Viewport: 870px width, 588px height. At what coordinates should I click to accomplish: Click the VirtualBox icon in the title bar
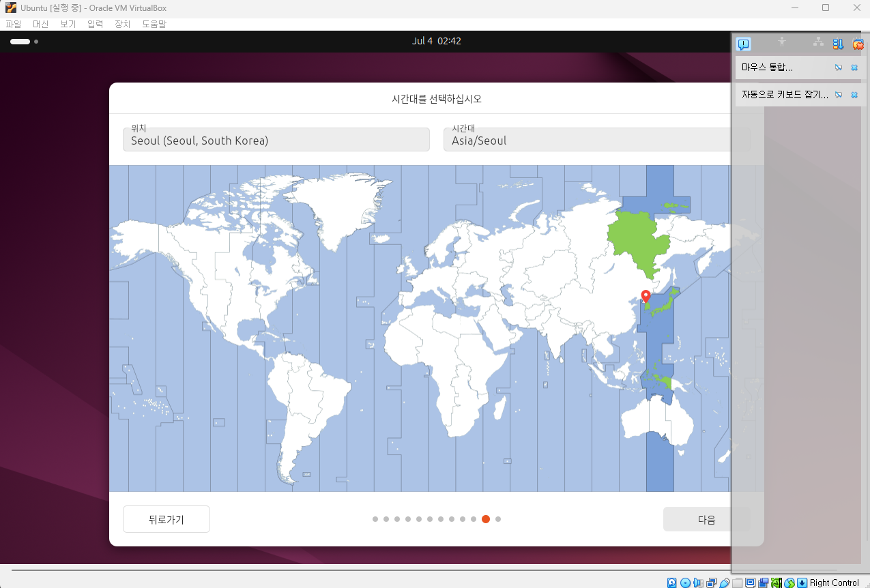coord(10,8)
